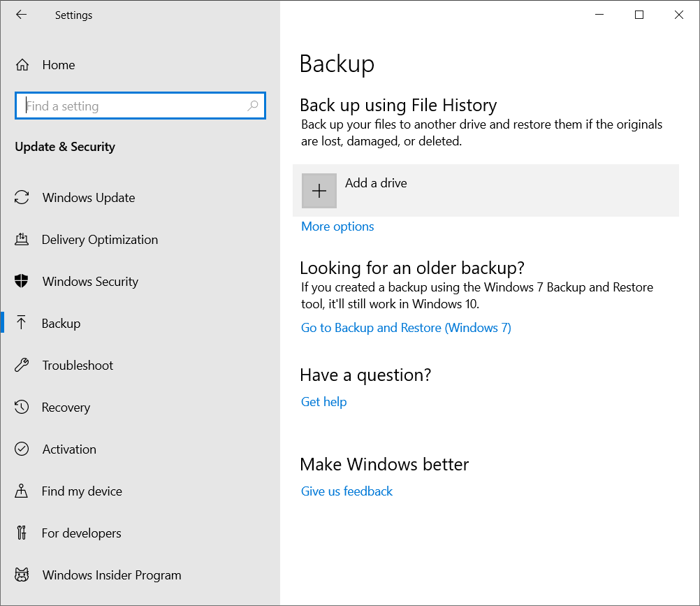
Task: Click the Find my device icon
Action: point(22,491)
